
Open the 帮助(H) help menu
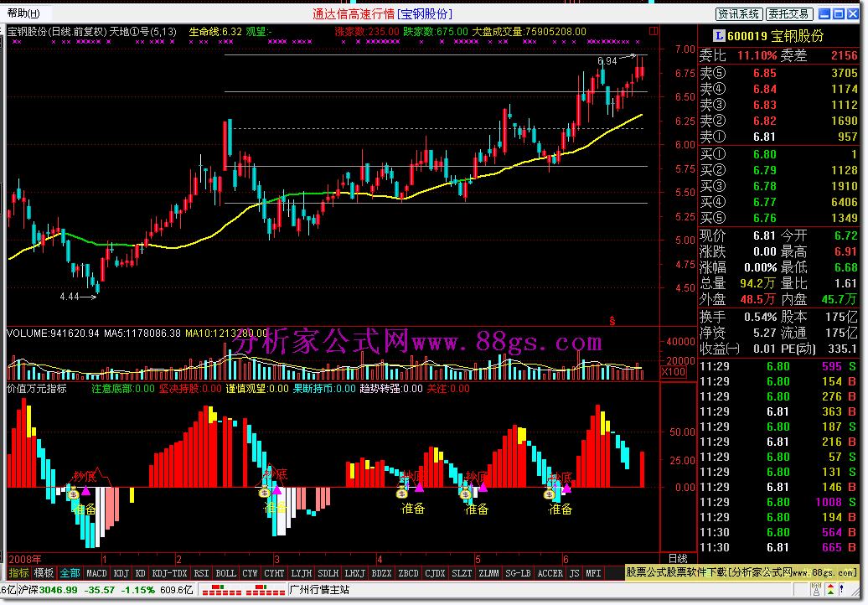tap(23, 13)
